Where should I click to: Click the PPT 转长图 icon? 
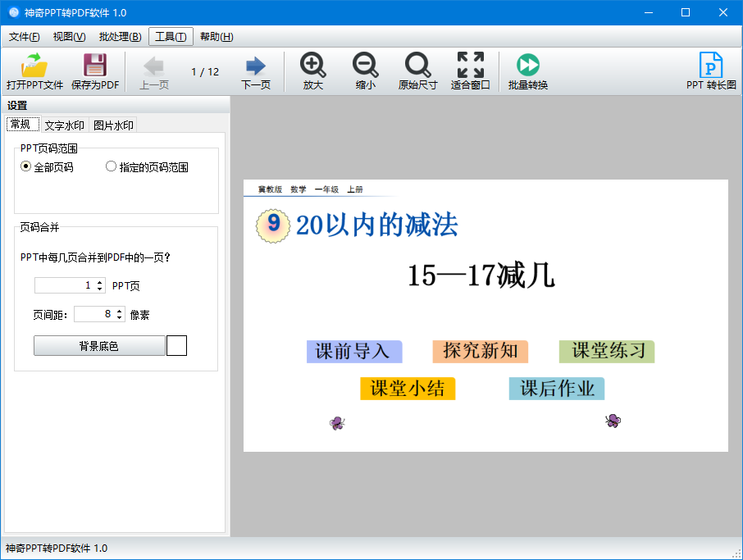coord(711,71)
